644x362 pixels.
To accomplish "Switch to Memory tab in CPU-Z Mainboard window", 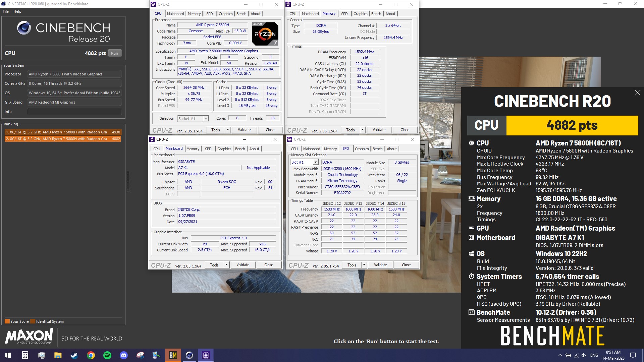I will click(193, 149).
